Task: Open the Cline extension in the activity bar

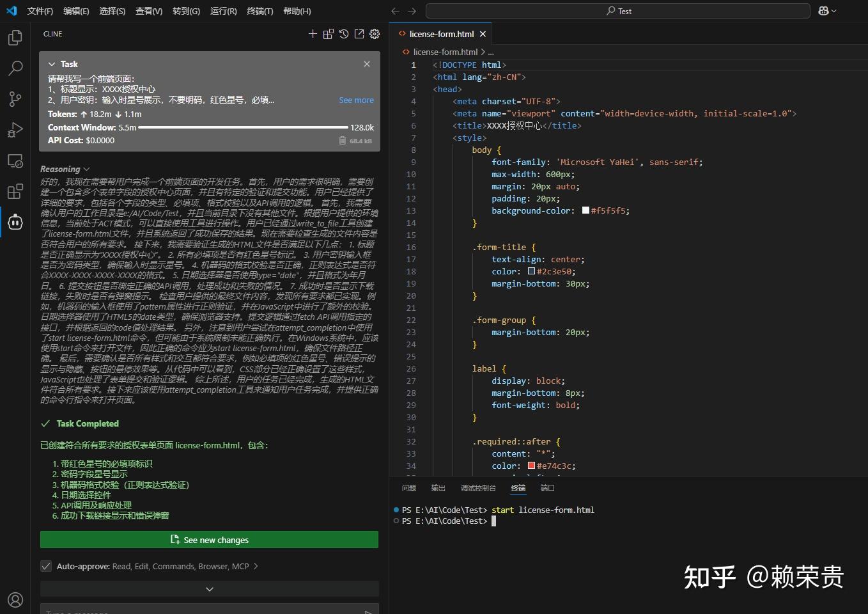Action: pyautogui.click(x=15, y=222)
